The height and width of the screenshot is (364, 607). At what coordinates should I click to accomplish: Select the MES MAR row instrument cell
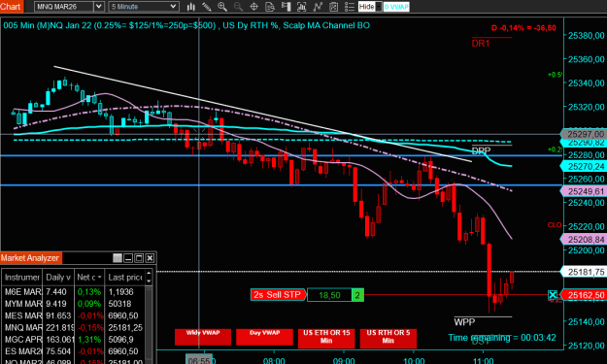tap(22, 315)
